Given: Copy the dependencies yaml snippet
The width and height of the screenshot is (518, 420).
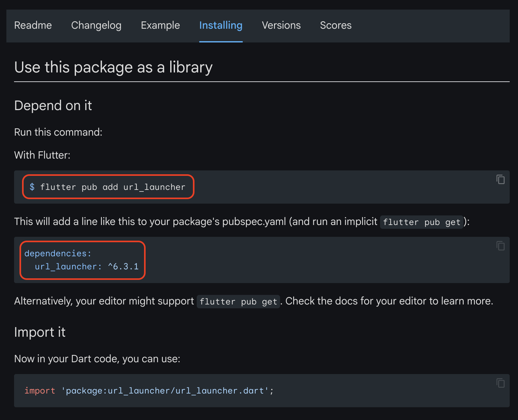Looking at the screenshot, I should point(500,246).
